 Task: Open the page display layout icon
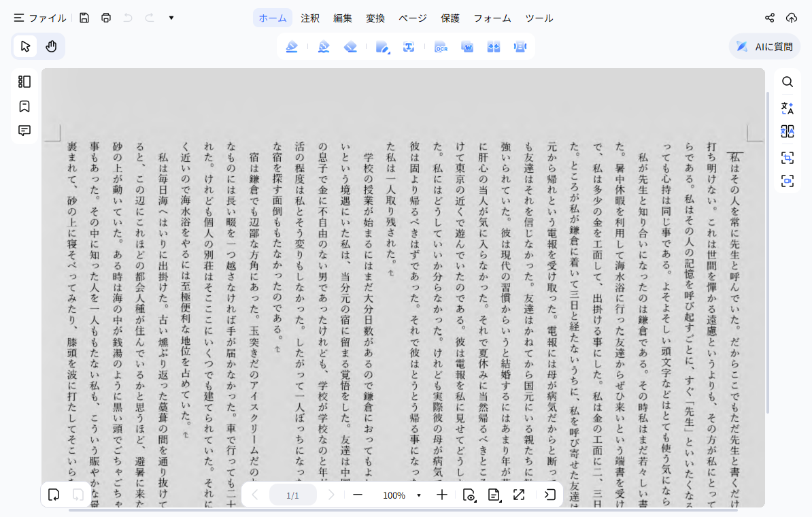tap(494, 495)
